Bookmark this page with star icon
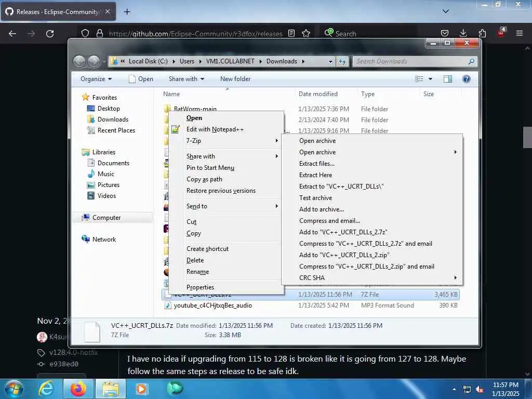The image size is (532, 399). click(306, 33)
